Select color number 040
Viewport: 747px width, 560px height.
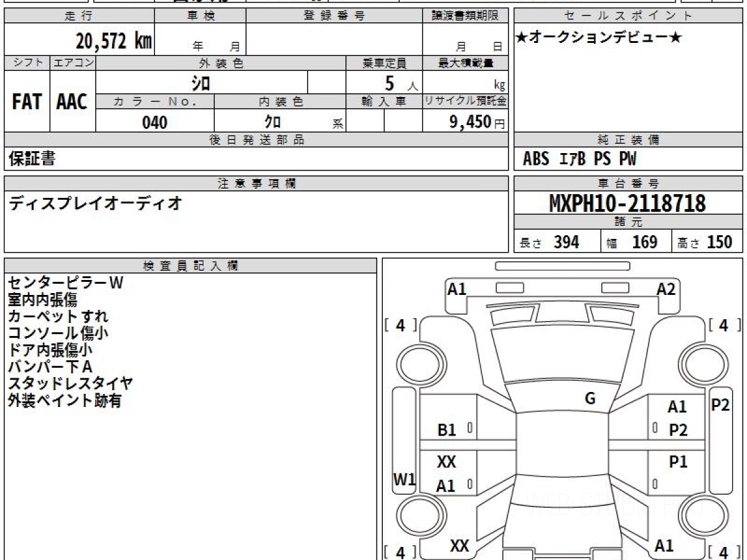155,123
